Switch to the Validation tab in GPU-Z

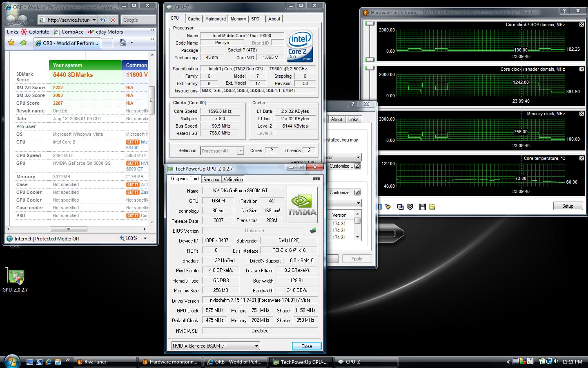point(233,179)
